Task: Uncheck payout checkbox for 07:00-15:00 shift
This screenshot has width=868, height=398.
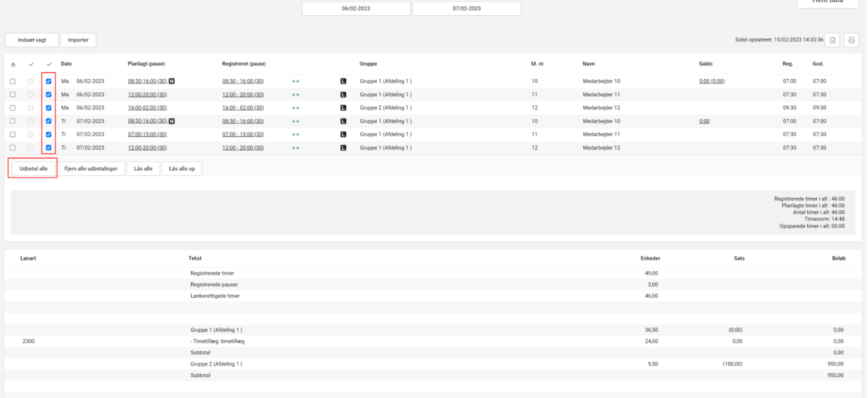Action: [49, 134]
